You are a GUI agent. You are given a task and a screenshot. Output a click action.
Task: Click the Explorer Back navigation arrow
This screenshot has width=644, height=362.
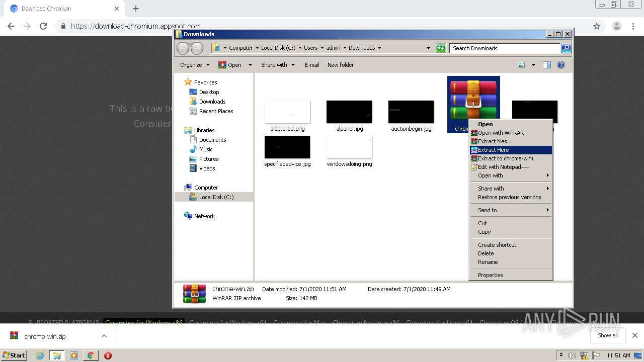click(183, 48)
